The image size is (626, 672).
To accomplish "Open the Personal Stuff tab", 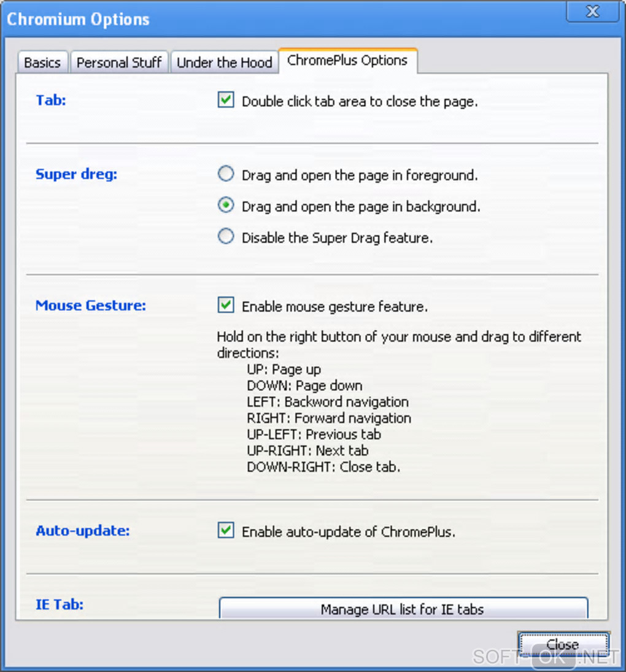I will [119, 63].
